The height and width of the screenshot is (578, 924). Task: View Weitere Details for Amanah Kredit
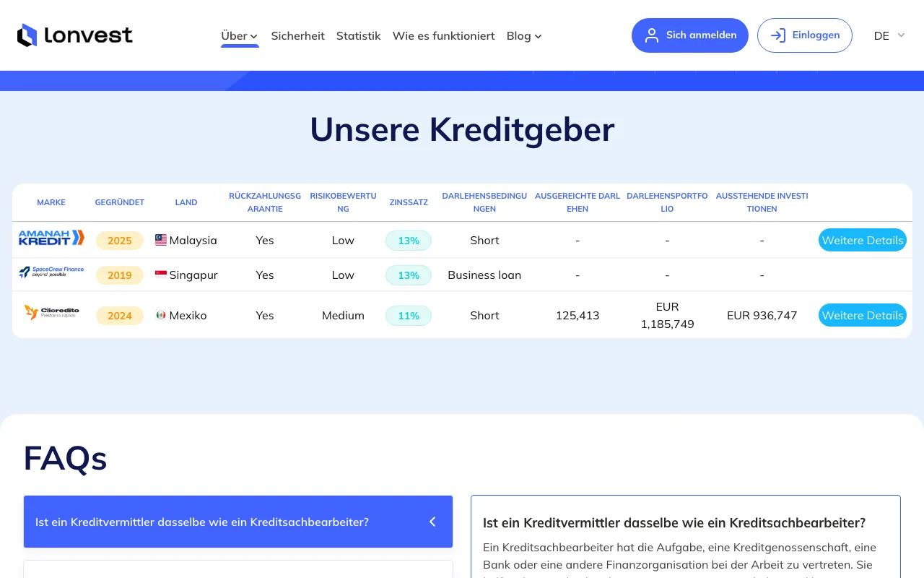click(x=863, y=240)
